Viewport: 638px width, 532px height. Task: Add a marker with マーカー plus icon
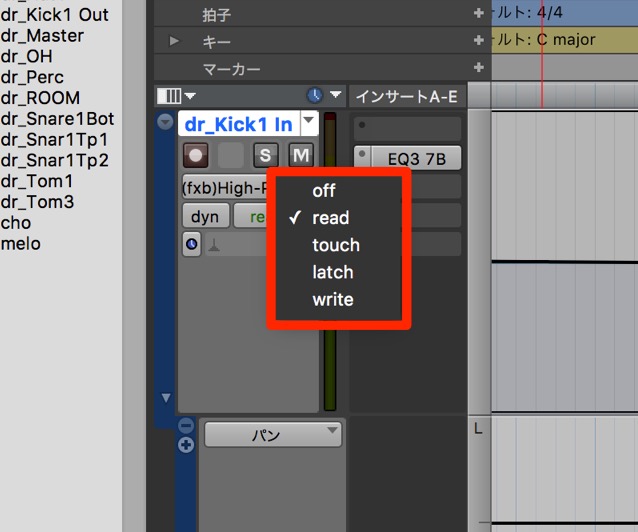coord(479,67)
